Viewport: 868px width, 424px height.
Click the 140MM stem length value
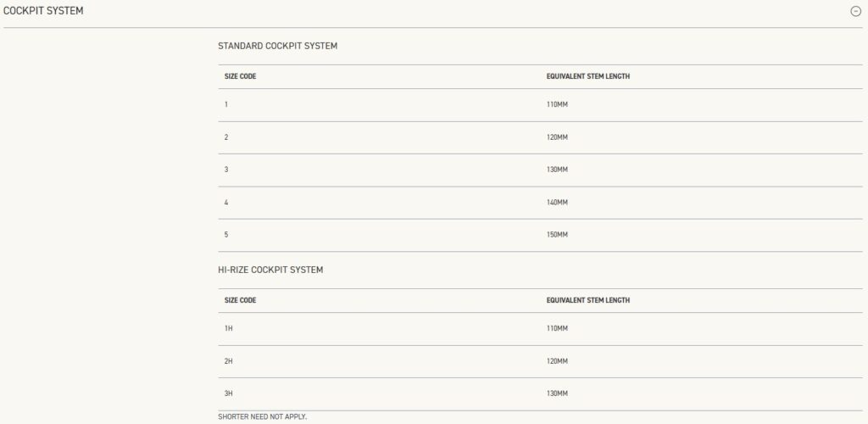pos(557,203)
